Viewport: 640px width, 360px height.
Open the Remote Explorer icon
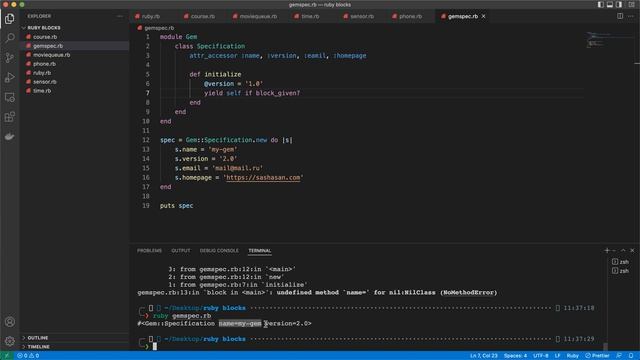pos(9,98)
